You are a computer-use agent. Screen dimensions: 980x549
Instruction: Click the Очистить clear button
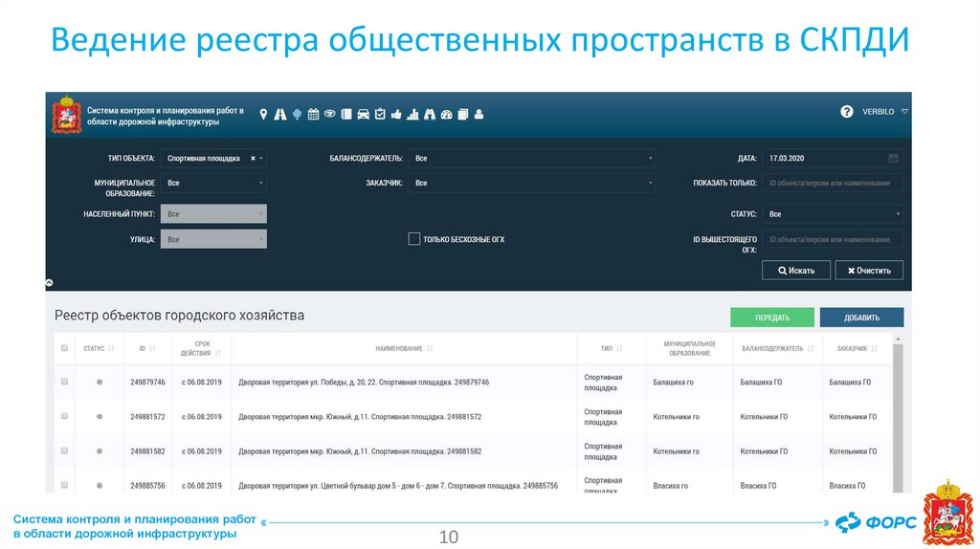click(x=869, y=271)
